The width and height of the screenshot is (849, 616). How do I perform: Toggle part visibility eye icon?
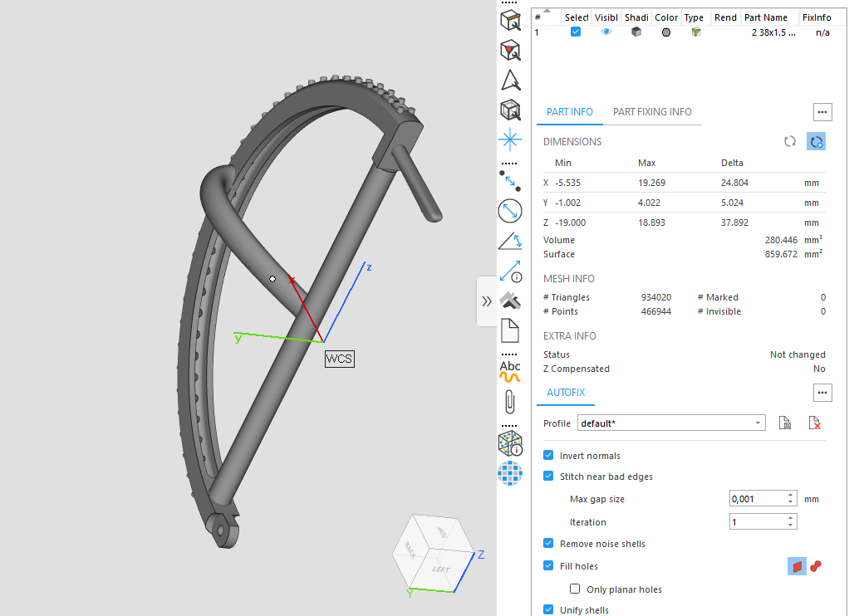[606, 32]
